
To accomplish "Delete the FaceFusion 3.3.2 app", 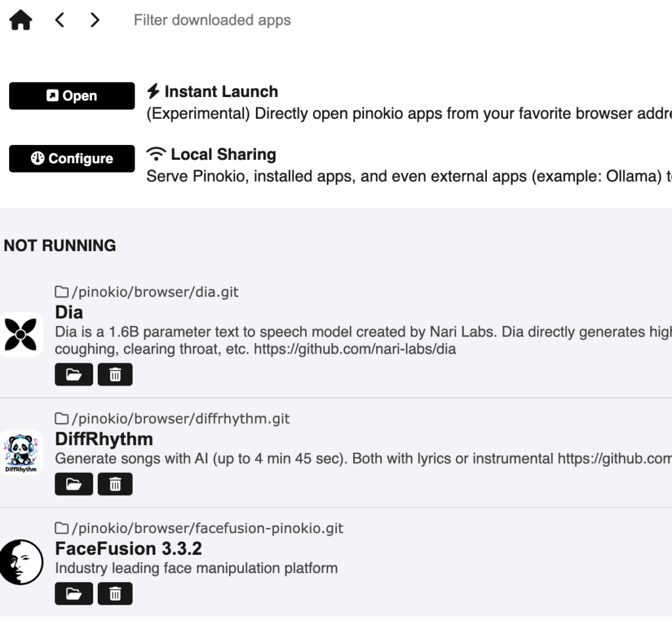I will coord(115,594).
